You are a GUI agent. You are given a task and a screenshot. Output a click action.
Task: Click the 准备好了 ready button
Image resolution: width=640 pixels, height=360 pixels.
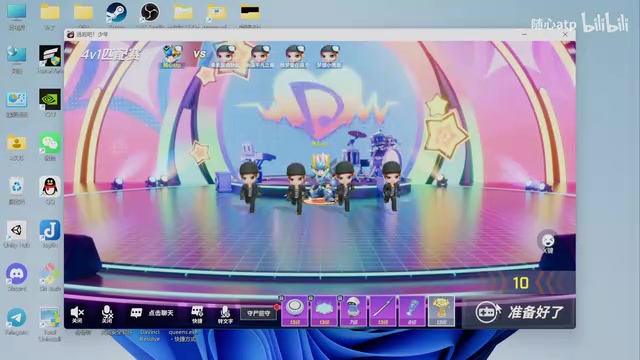click(520, 313)
